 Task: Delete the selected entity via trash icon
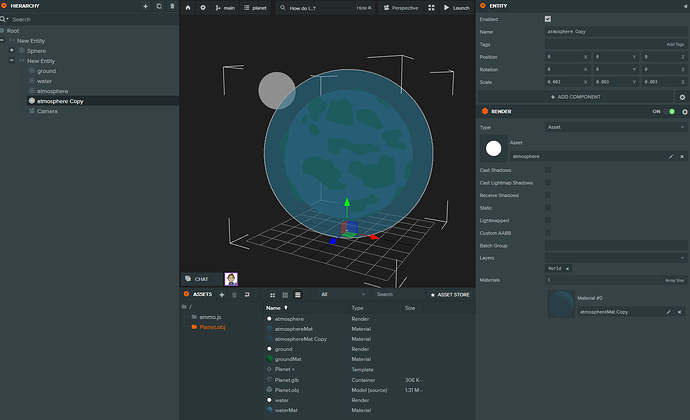(172, 6)
